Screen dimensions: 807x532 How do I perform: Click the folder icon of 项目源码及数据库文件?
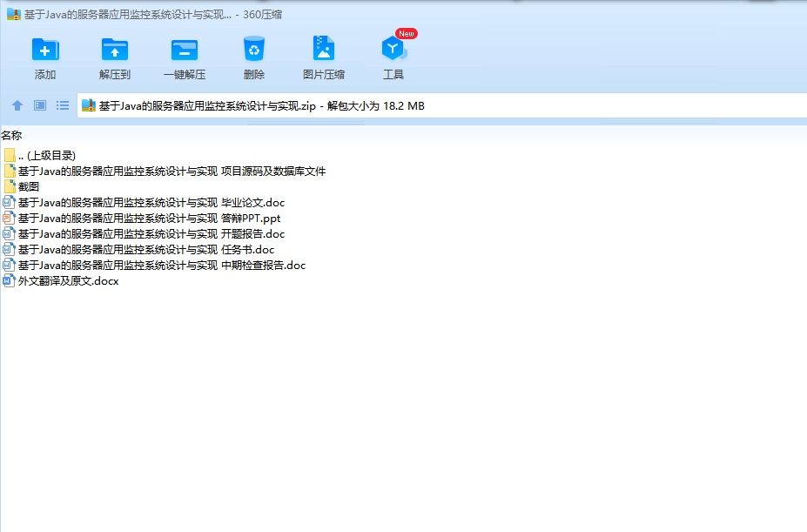(10, 171)
